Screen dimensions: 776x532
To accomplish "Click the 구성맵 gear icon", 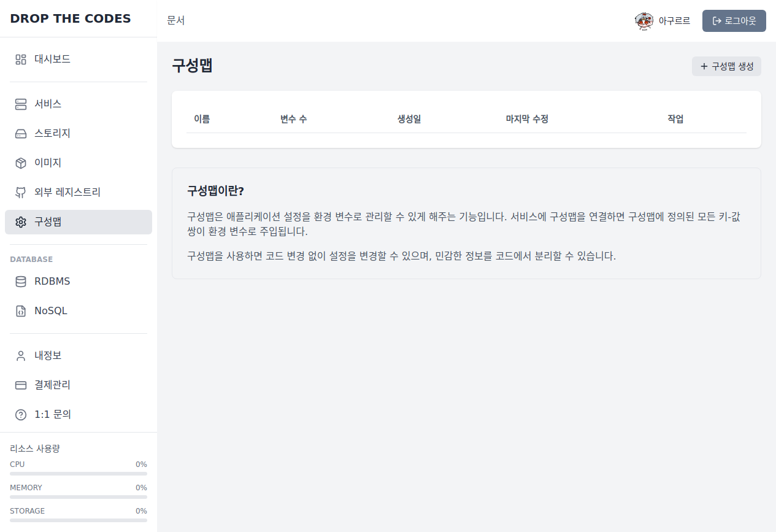I will (20, 222).
